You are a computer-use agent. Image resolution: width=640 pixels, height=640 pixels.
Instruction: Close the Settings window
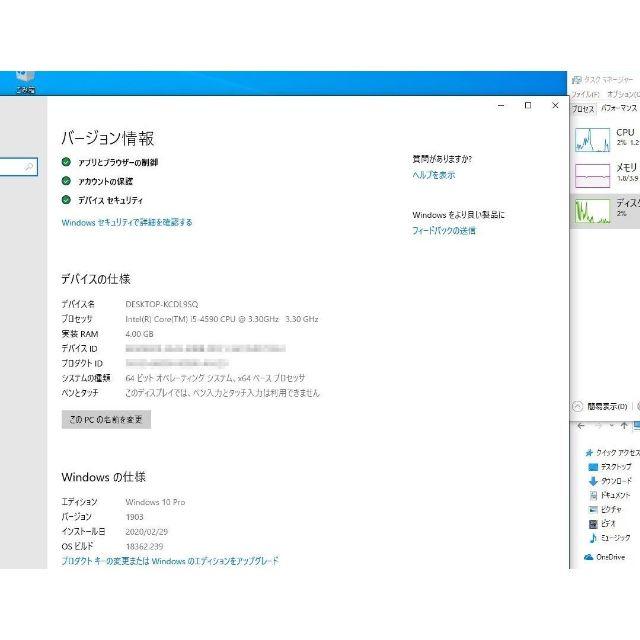click(x=555, y=106)
